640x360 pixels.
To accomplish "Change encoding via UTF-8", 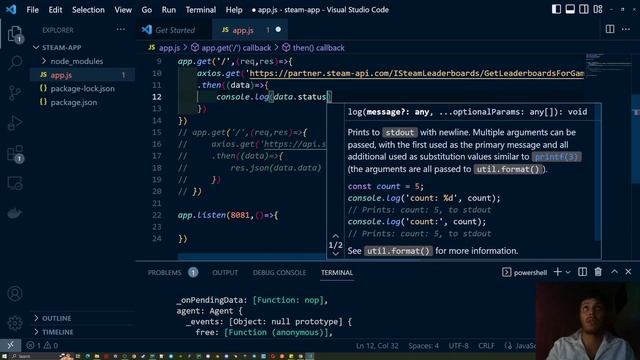I will click(458, 346).
